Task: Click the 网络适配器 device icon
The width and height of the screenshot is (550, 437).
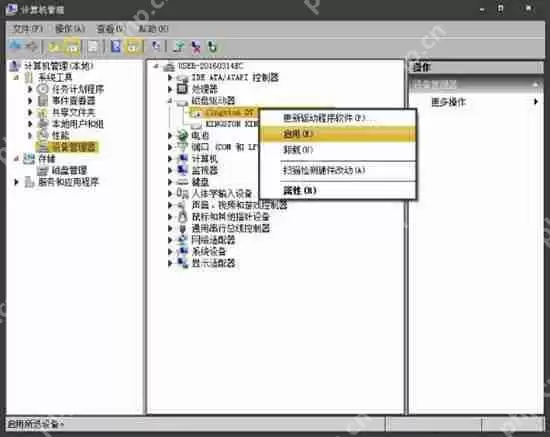Action: 182,240
